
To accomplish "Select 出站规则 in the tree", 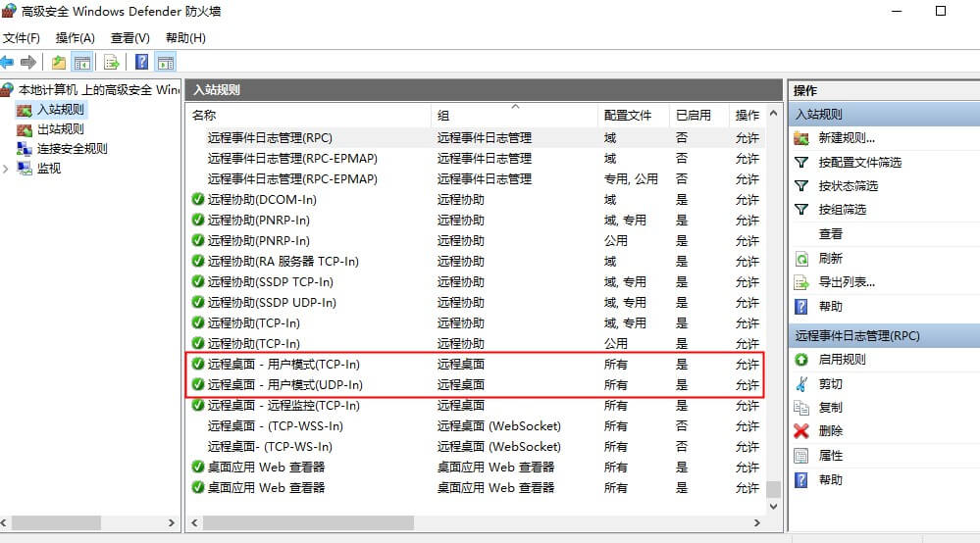I will (61, 129).
